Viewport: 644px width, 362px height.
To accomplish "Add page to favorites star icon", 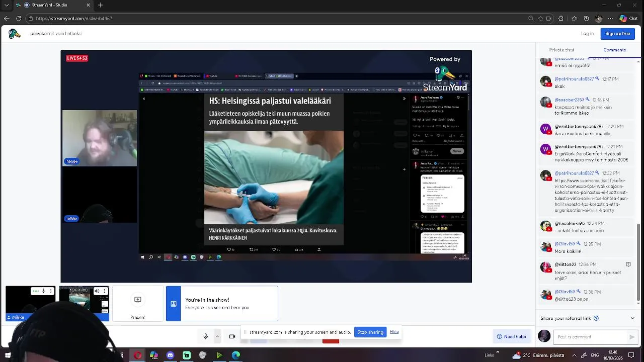I will (x=540, y=19).
